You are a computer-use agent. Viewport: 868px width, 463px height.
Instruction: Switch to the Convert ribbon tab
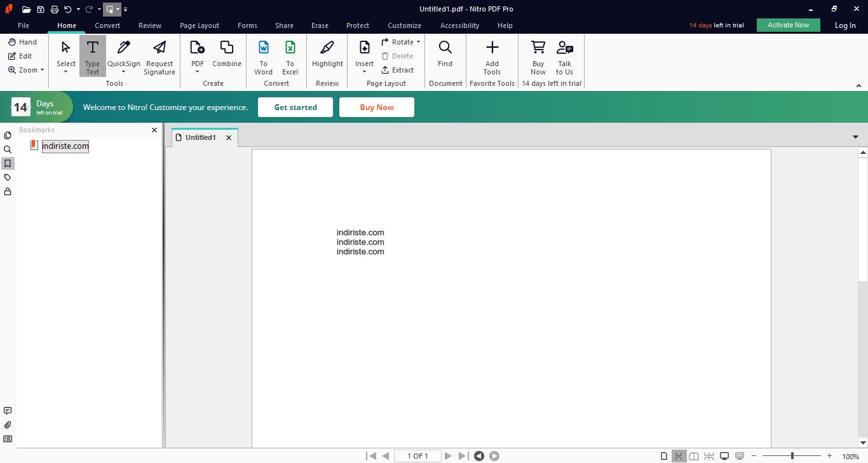[107, 25]
